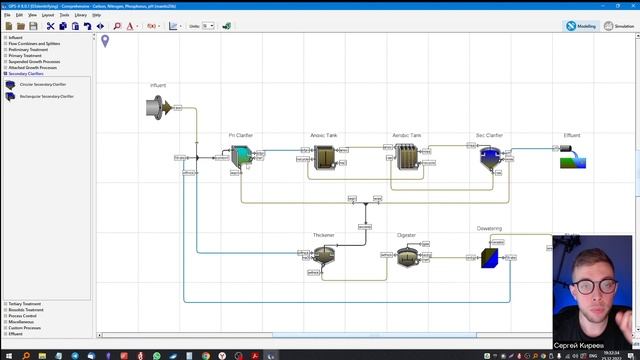The height and width of the screenshot is (360, 640).
Task: Switch to Simulation mode
Action: [x=619, y=26]
